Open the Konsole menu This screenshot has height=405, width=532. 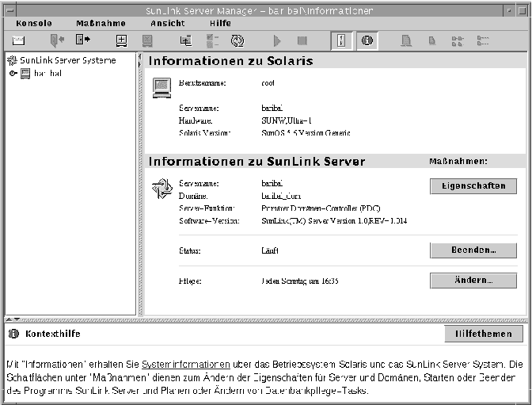click(34, 23)
